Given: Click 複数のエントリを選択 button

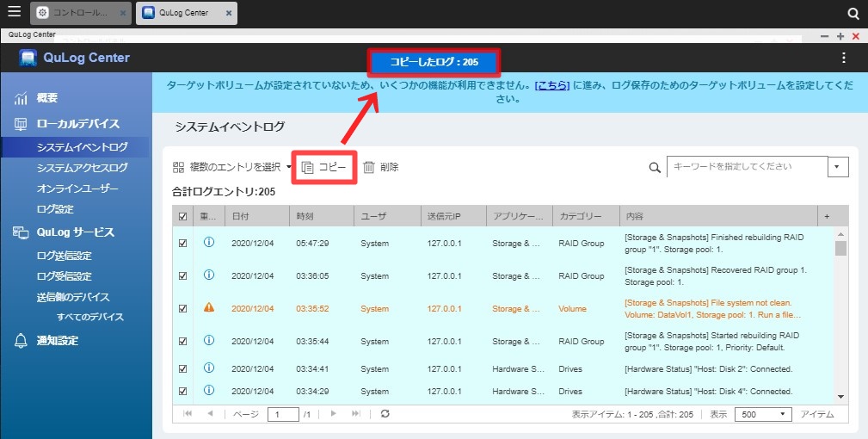Looking at the screenshot, I should pyautogui.click(x=227, y=167).
